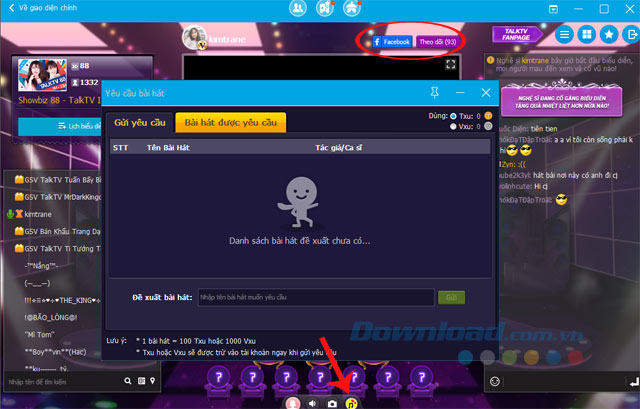Click the green Gửi send button
This screenshot has height=409, width=640.
pyautogui.click(x=451, y=298)
